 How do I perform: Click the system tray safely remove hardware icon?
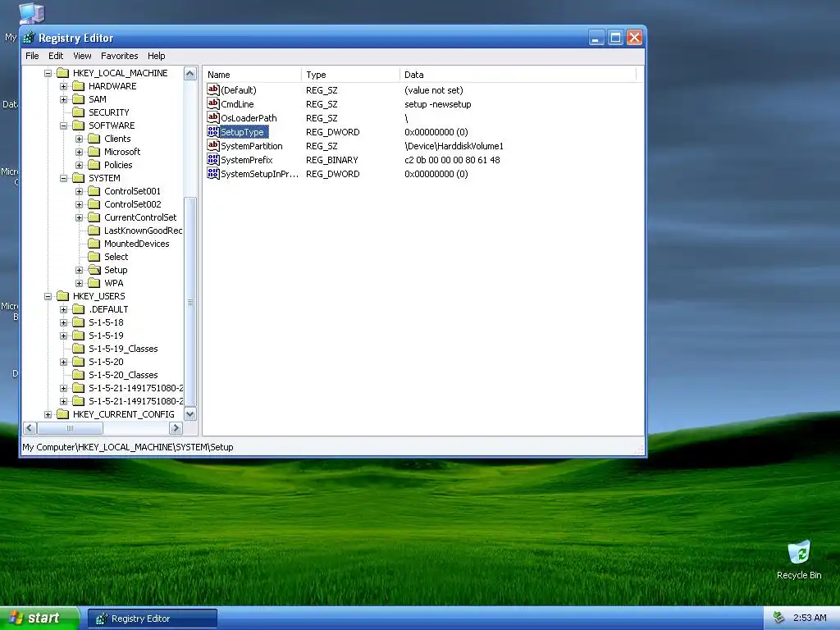coord(779,619)
